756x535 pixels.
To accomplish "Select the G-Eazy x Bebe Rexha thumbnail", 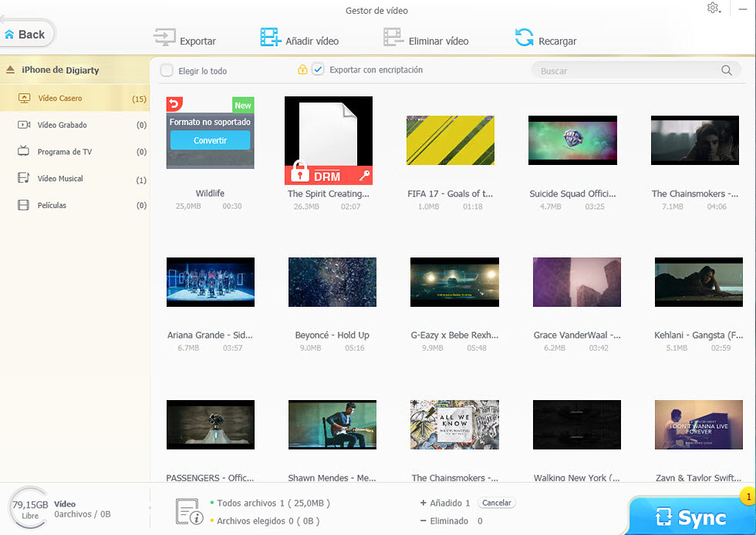I will pyautogui.click(x=454, y=282).
